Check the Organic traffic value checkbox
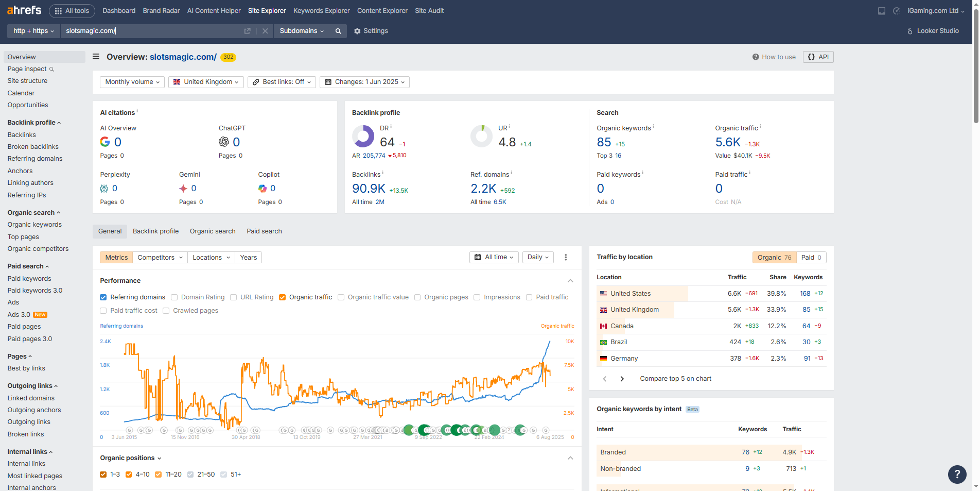The width and height of the screenshot is (980, 491). pyautogui.click(x=341, y=297)
